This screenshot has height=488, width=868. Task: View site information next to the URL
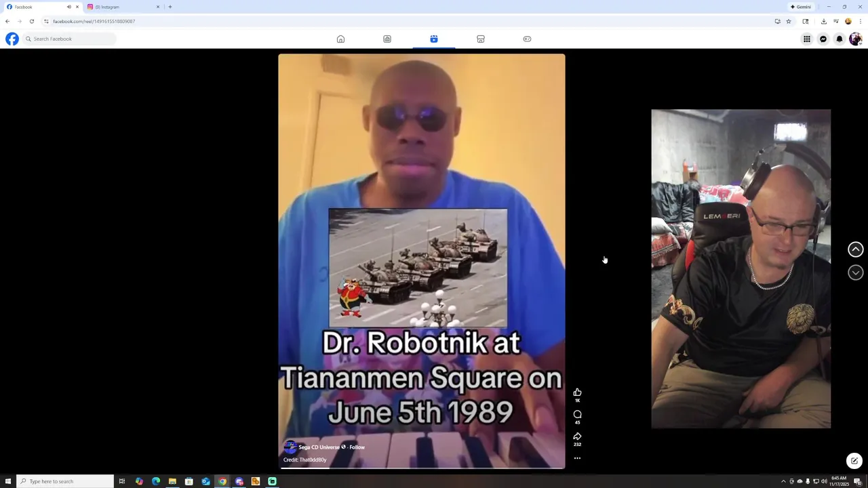[46, 21]
